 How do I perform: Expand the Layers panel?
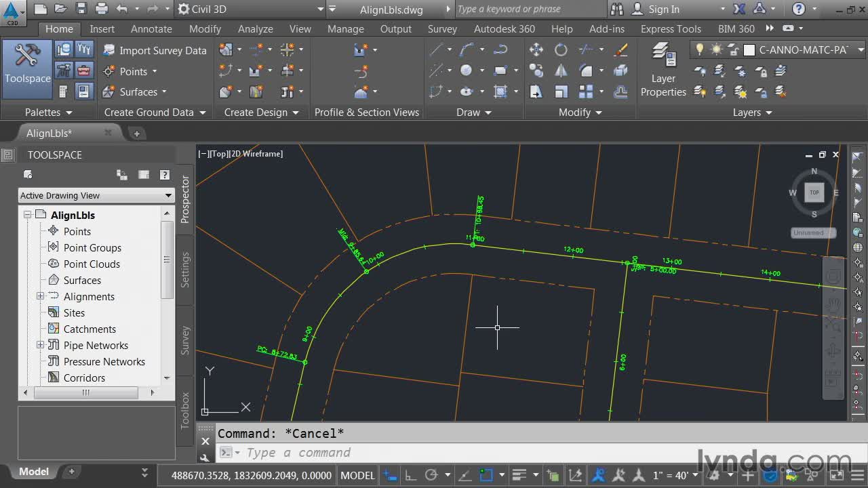click(x=752, y=113)
